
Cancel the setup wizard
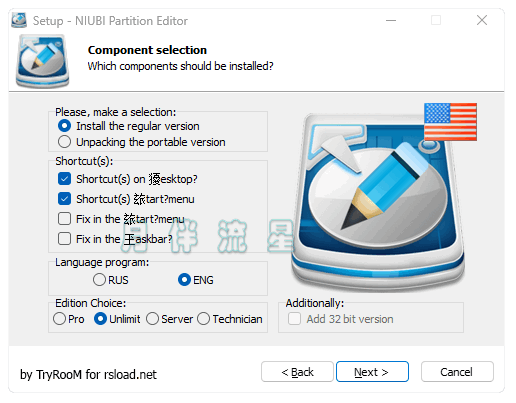[457, 372]
